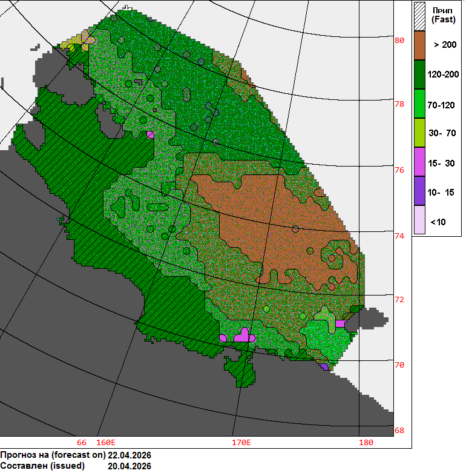Choose the purple 10-15 legend swatch
This screenshot has height=476, width=469.
[420, 192]
